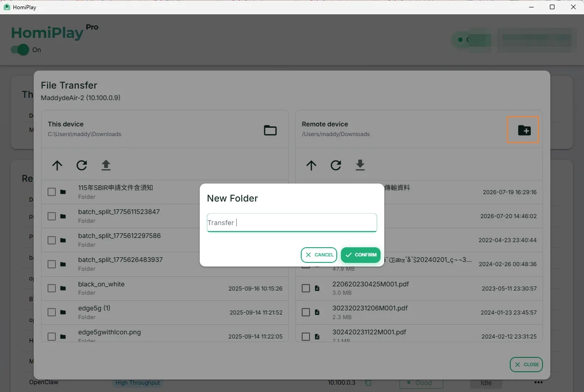Copy the 10.100.0.3 IP address icon
The image size is (584, 392).
pos(368,382)
